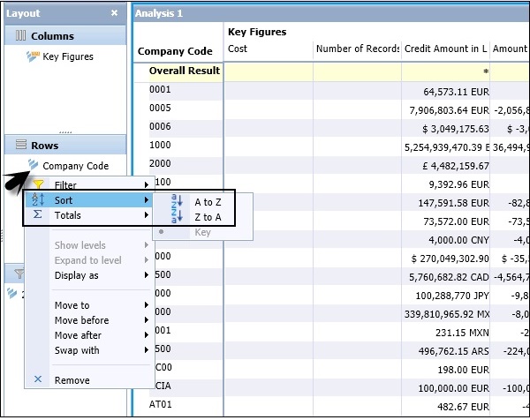Expand the Totals submenu arrow
The image size is (530, 420).
coord(146,215)
